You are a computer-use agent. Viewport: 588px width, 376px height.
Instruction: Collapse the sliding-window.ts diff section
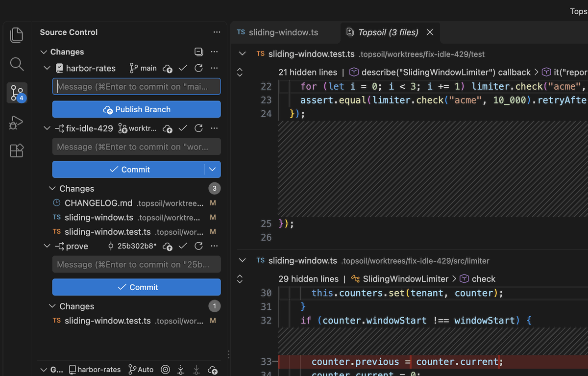coord(242,260)
